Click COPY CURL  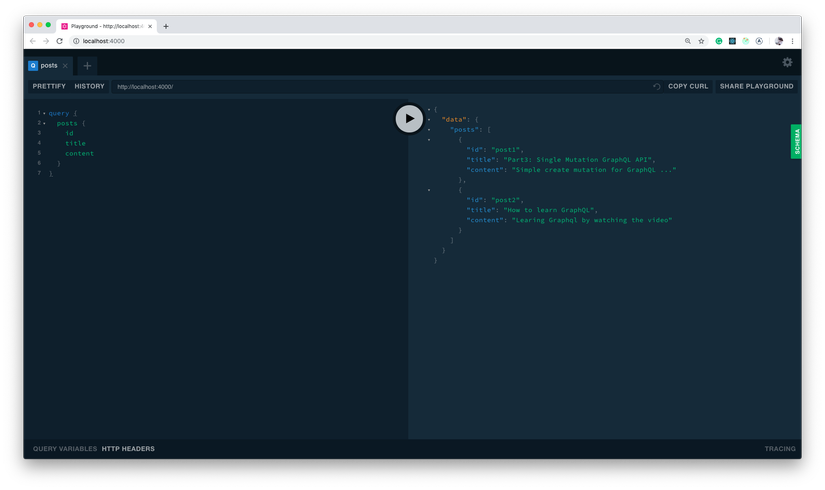click(688, 87)
